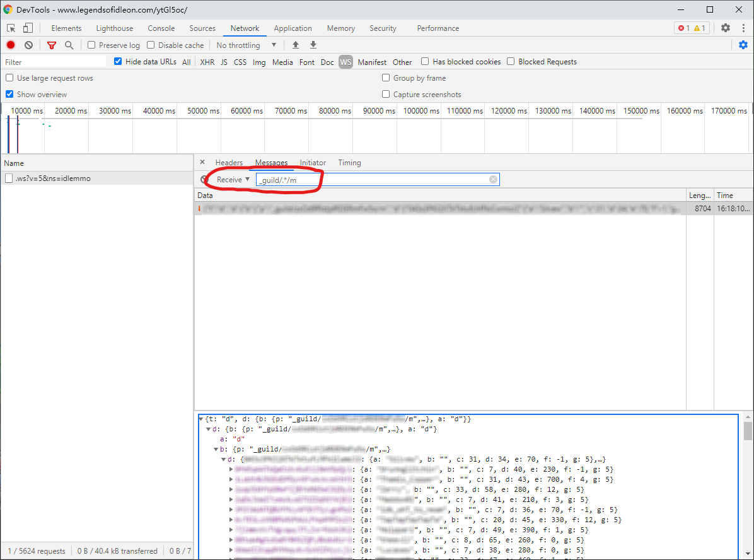Screen dimensions: 754x560
Task: Clear the _guild message filter text
Action: point(494,180)
